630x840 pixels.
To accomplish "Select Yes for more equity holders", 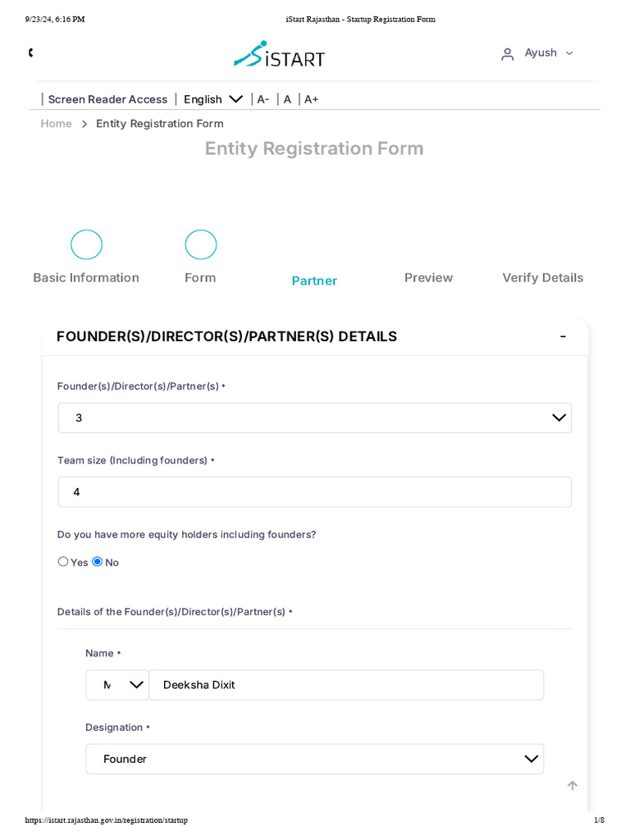I will click(x=63, y=561).
